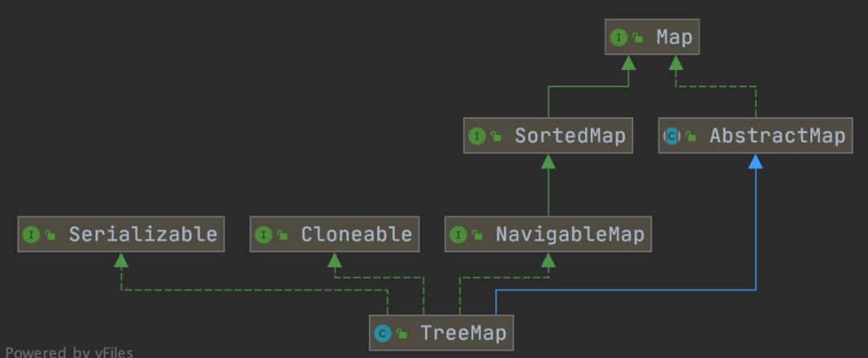Screen dimensions: 868x358
Task: Select the AbstractMap label text
Action: [777, 136]
